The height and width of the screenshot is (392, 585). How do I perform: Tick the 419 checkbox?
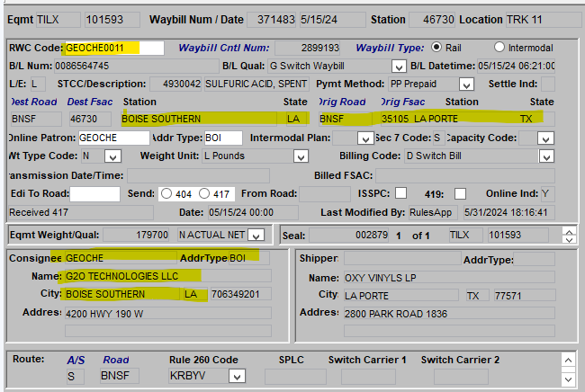[x=460, y=194]
